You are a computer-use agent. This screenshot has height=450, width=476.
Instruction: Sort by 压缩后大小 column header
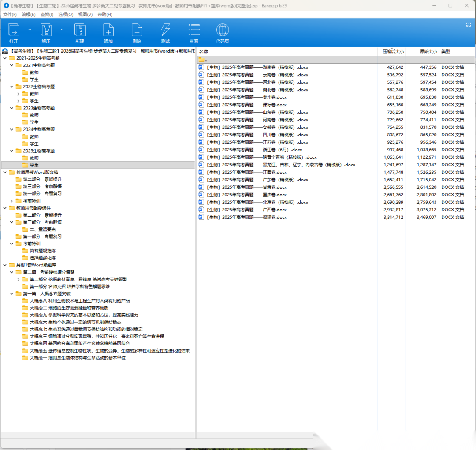click(x=392, y=52)
